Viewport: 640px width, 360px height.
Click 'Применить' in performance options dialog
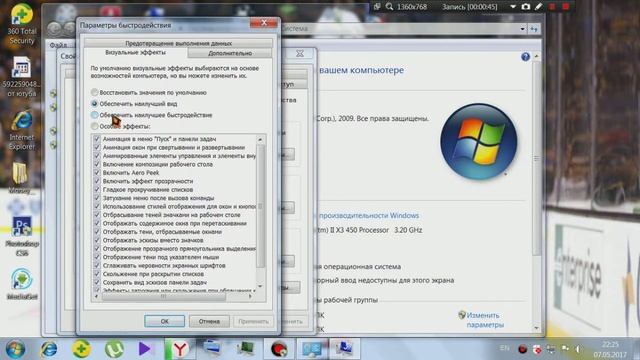click(x=253, y=321)
